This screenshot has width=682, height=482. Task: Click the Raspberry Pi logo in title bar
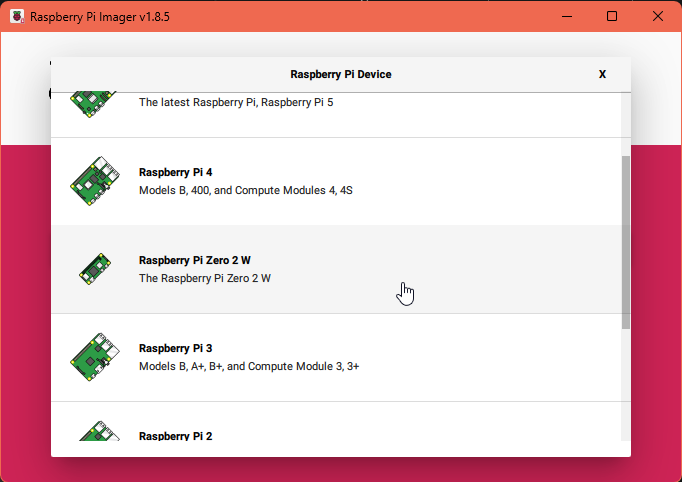pos(17,17)
